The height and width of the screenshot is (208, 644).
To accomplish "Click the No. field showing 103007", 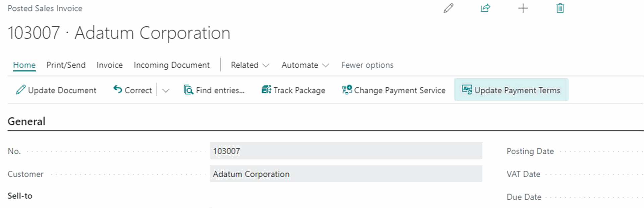I will pos(346,151).
